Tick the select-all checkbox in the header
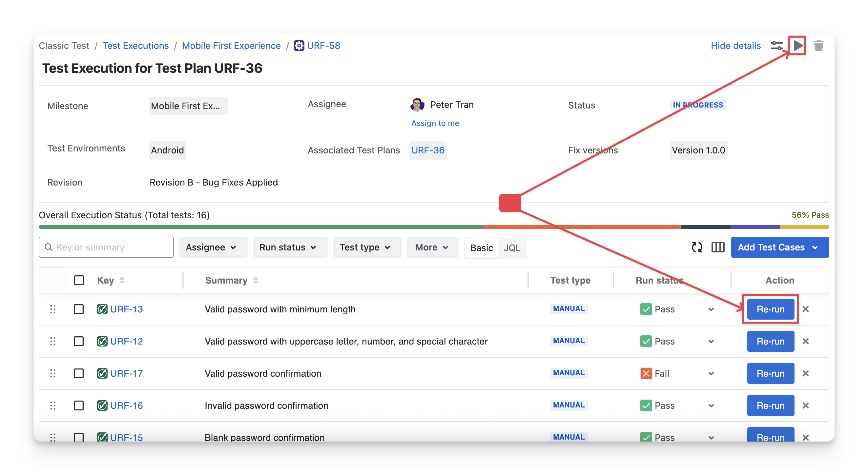Screen dimensions: 868x475 point(79,280)
